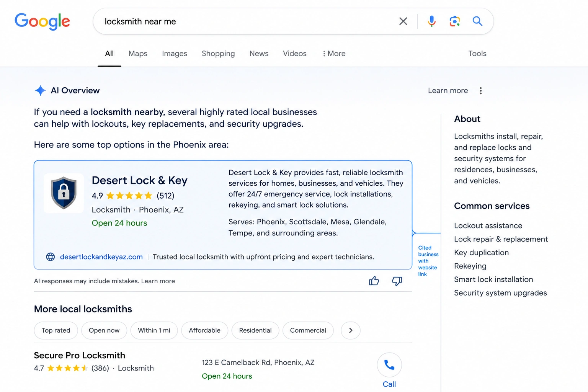Click 123 E Camelback Rd address
Image resolution: width=588 pixels, height=392 pixels.
click(258, 363)
